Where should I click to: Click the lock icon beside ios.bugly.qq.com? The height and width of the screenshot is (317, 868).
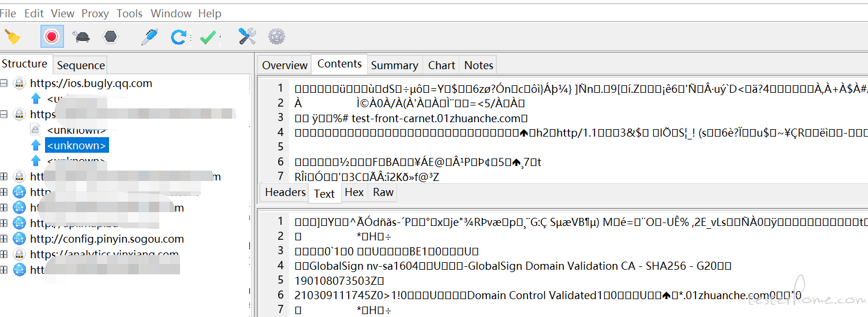click(x=20, y=84)
